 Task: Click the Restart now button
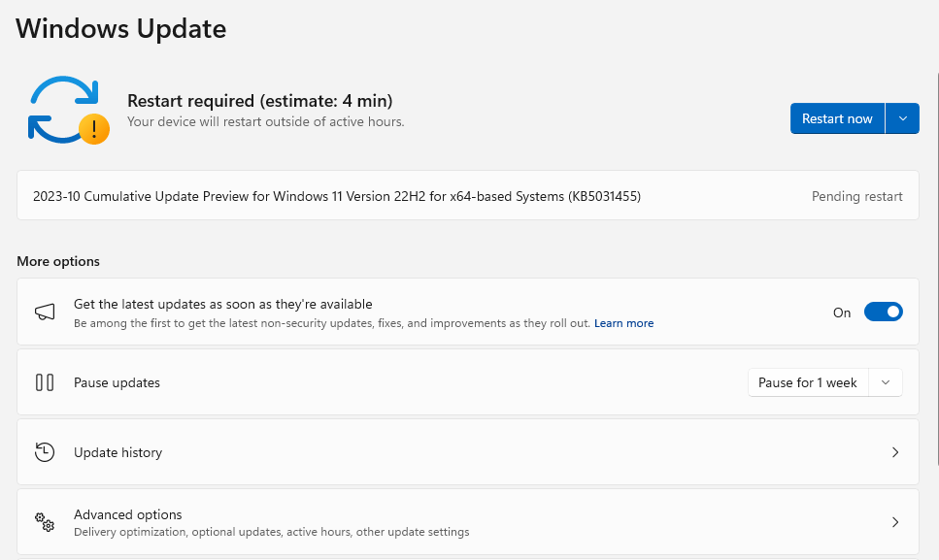click(837, 118)
